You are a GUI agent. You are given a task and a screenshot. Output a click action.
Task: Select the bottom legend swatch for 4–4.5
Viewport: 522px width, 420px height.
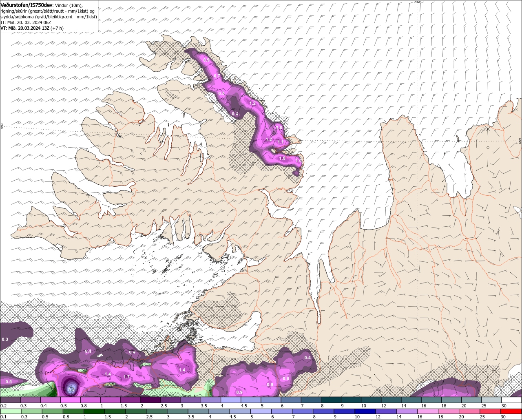219,411
